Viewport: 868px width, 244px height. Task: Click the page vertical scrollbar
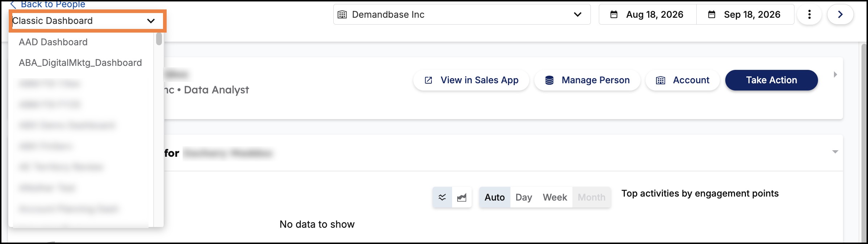point(864,143)
